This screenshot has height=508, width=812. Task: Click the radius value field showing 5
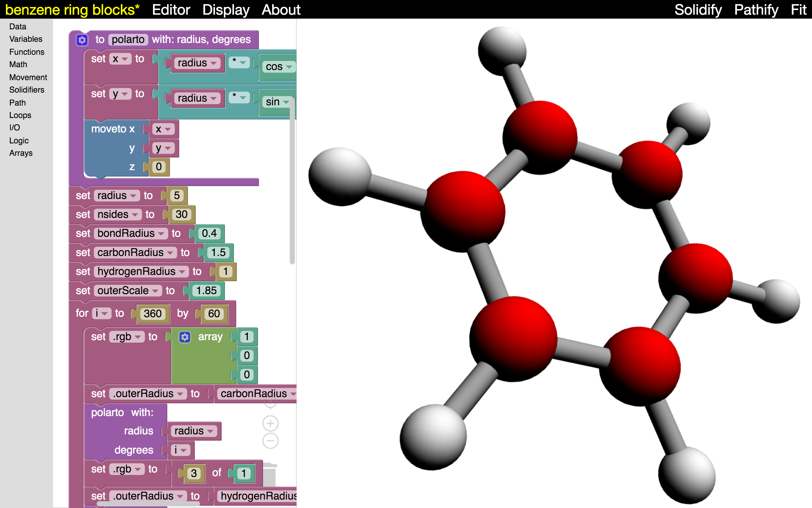pos(177,196)
